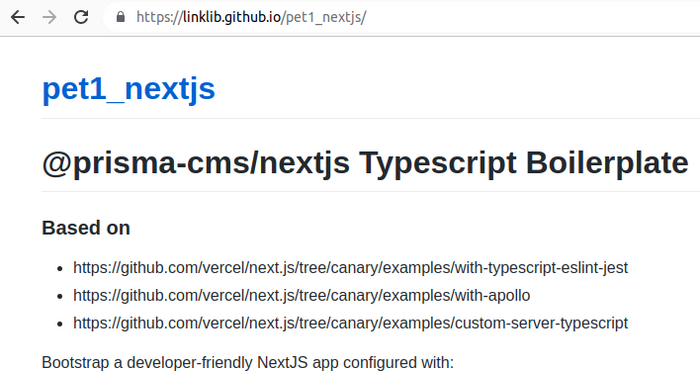Viewport: 700px width, 387px height.
Task: Click the with-apollo example URL
Action: [x=302, y=295]
